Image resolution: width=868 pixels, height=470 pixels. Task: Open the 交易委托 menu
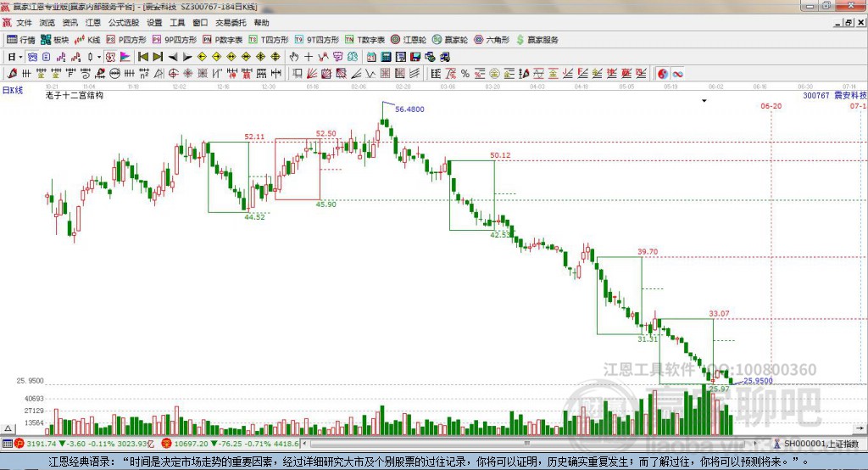pyautogui.click(x=231, y=23)
